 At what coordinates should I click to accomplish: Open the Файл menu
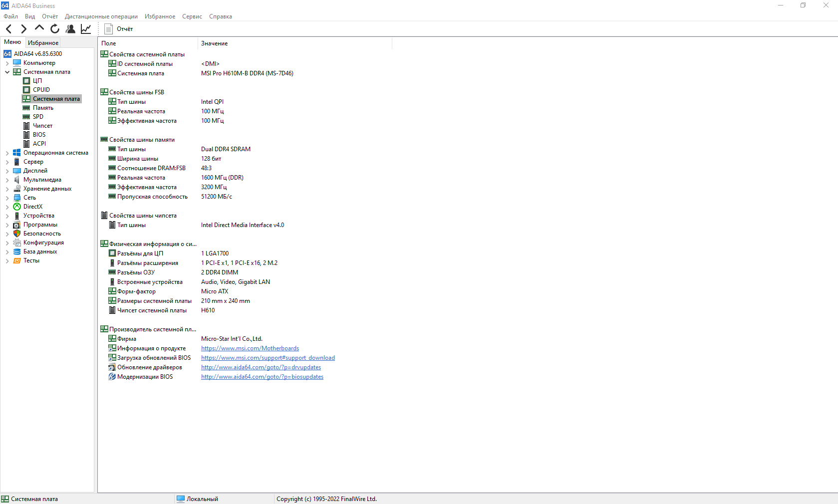pyautogui.click(x=10, y=16)
